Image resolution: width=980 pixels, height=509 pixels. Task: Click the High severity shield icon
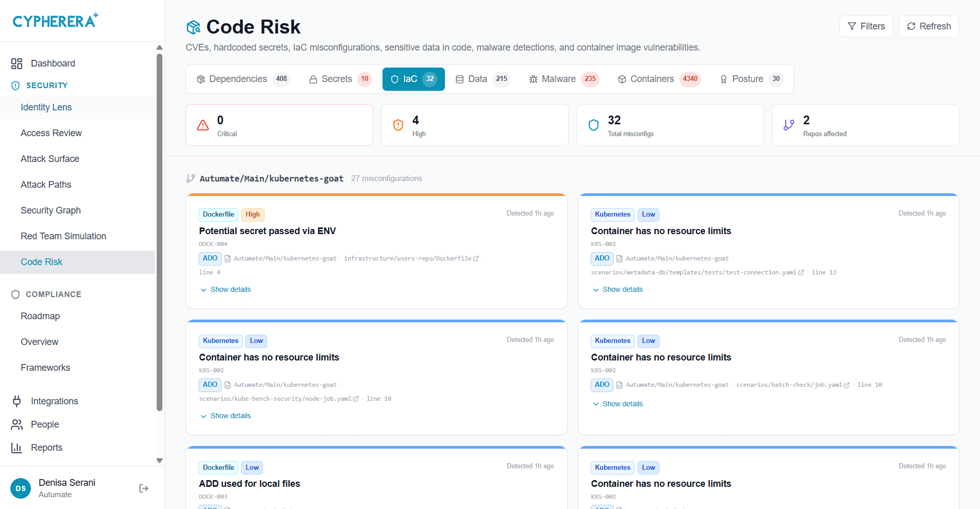(398, 125)
